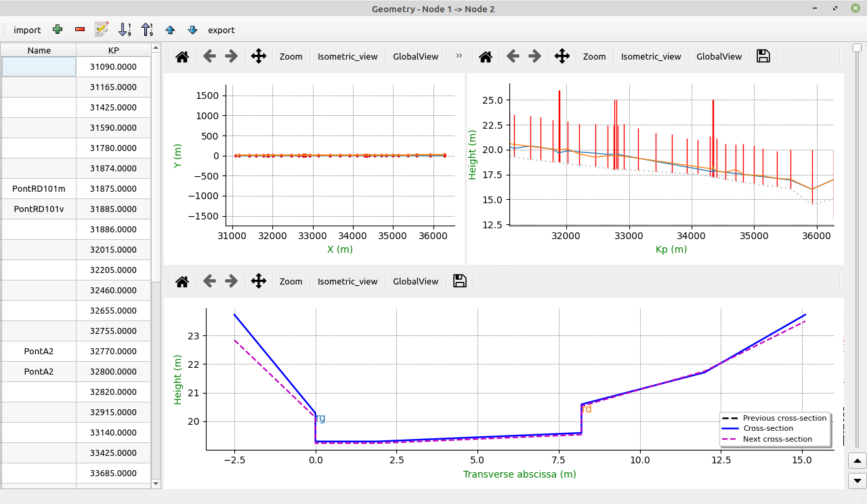The height and width of the screenshot is (504, 867).
Task: Toggle pan tool above the X-Y plot
Action: (258, 56)
